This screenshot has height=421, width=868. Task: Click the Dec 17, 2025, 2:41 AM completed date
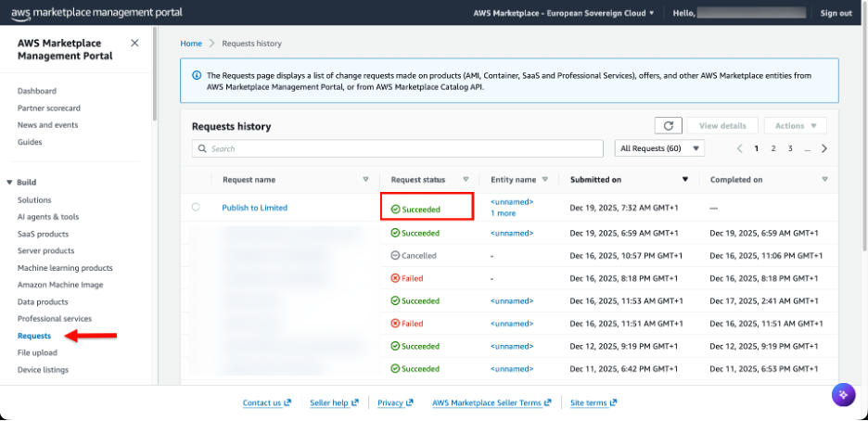(764, 301)
